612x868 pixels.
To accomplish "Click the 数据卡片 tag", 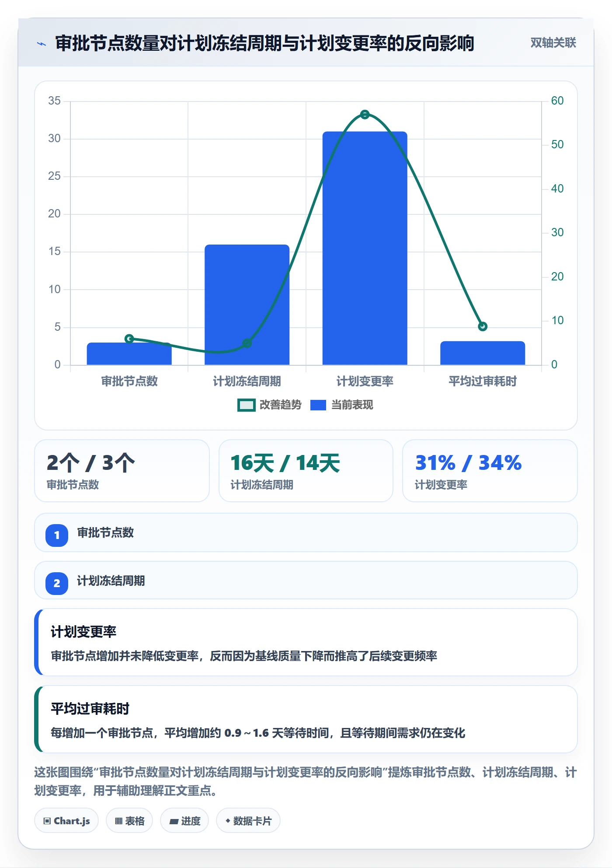I will click(x=248, y=821).
